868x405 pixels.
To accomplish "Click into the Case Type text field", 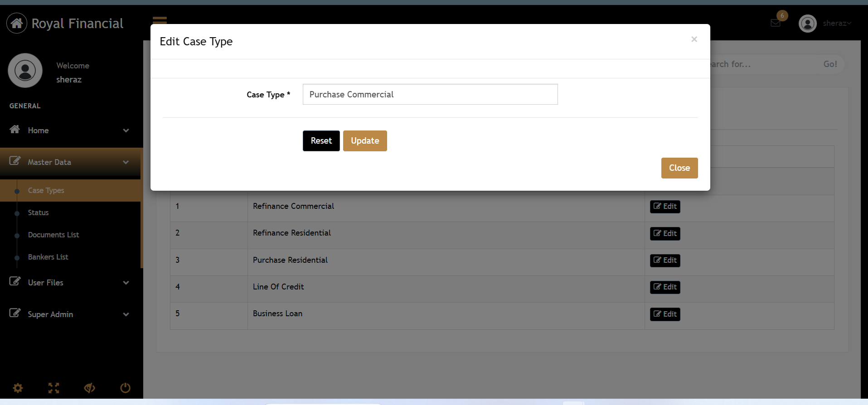I will 430,94.
